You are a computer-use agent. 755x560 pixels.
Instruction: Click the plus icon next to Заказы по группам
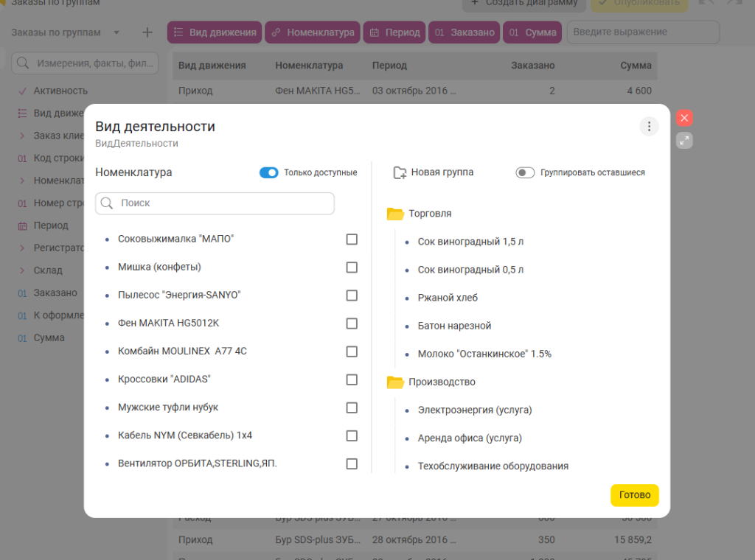tap(147, 32)
